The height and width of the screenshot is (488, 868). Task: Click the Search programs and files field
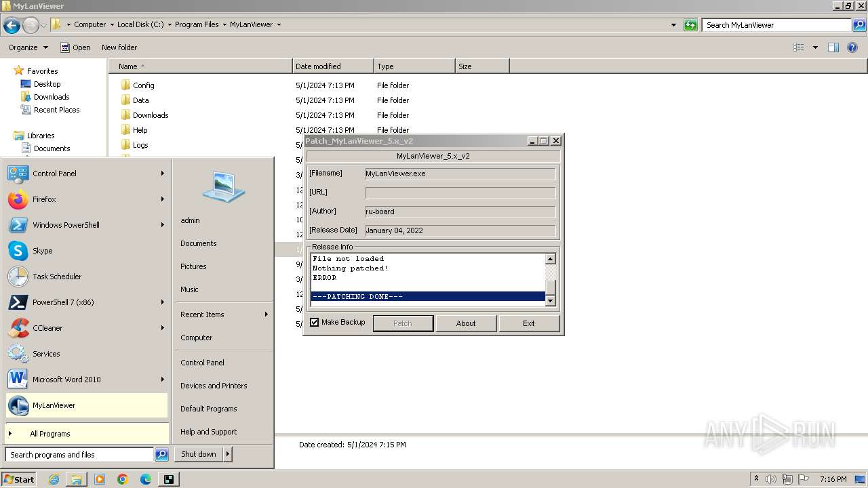tap(80, 455)
